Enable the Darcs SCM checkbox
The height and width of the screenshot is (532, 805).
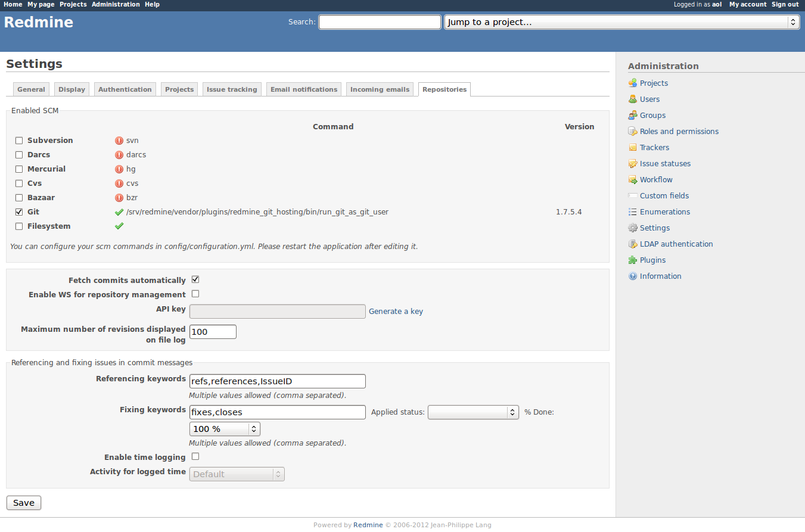click(x=19, y=155)
